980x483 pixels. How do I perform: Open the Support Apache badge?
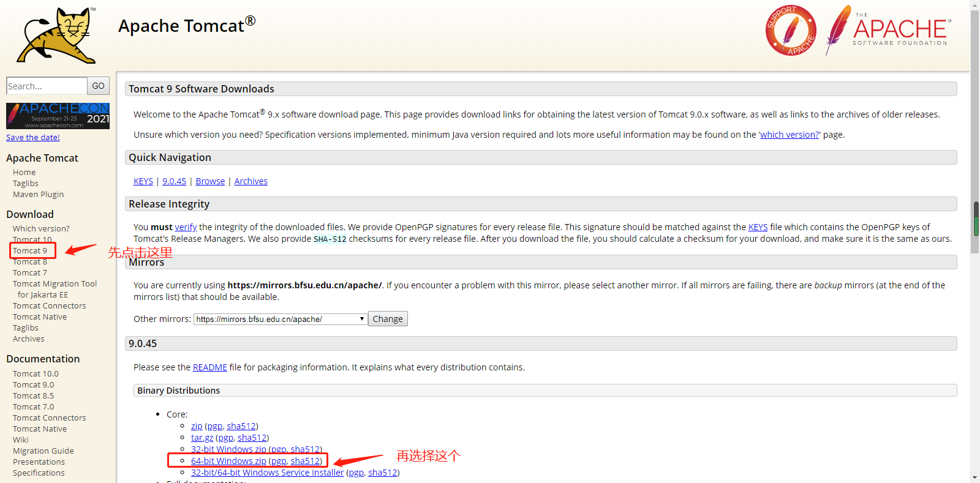[791, 31]
